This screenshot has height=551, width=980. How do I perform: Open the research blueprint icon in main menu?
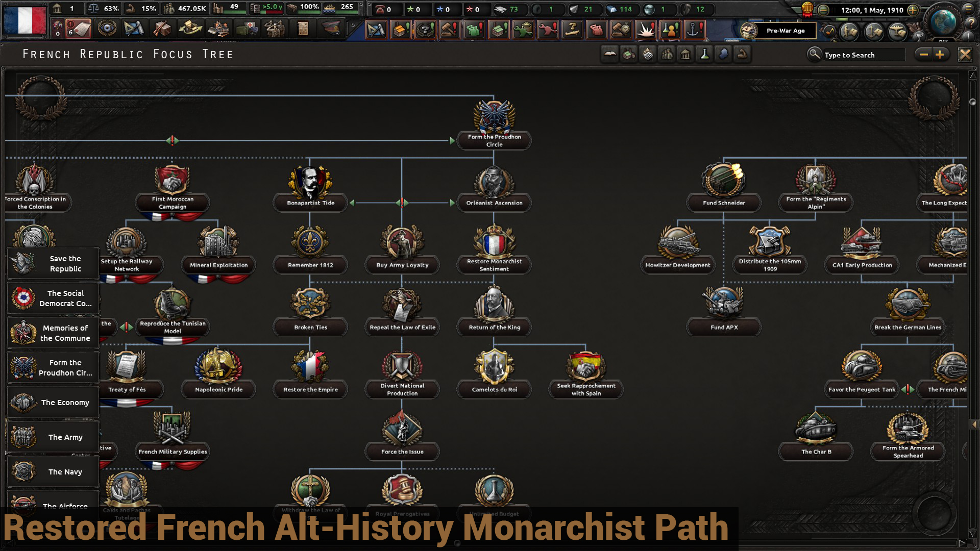pos(134,29)
